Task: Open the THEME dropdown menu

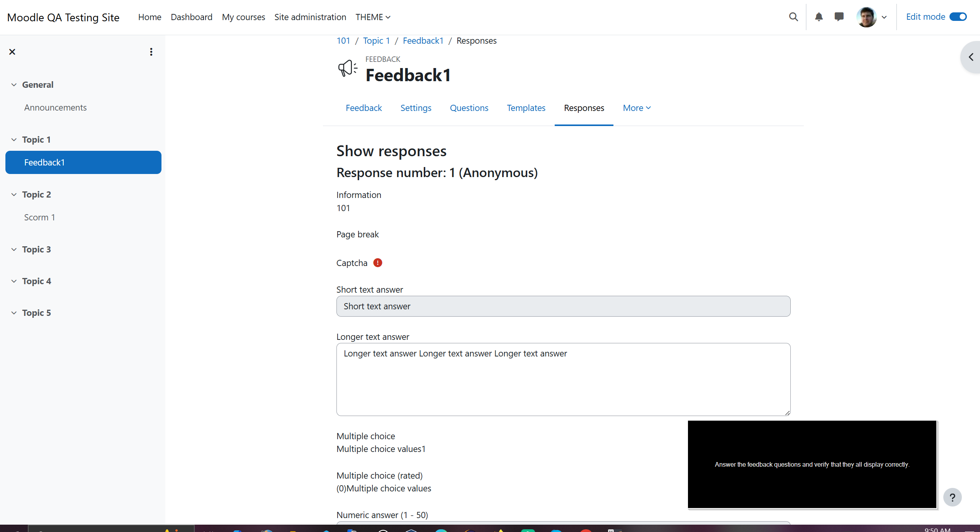Action: [x=373, y=17]
